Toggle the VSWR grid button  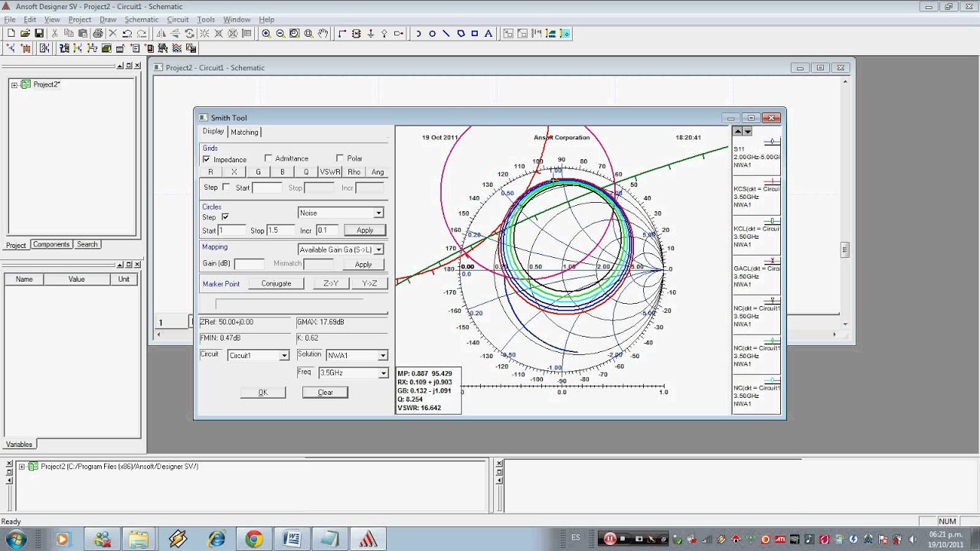point(330,172)
